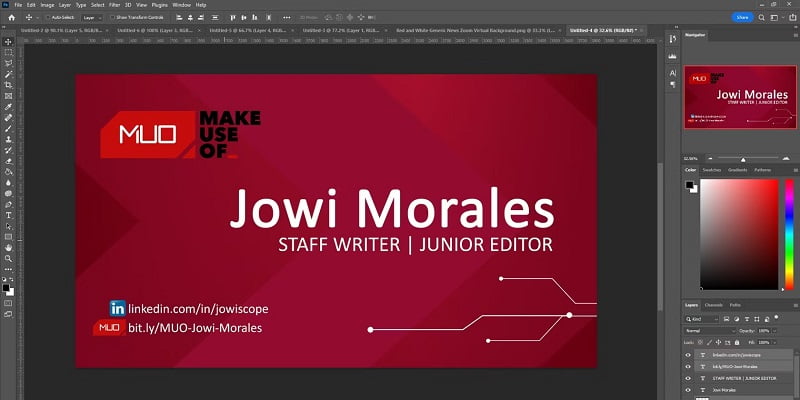Viewport: 800px width, 400px height.
Task: Select the Eyedropper tool
Action: (x=8, y=106)
